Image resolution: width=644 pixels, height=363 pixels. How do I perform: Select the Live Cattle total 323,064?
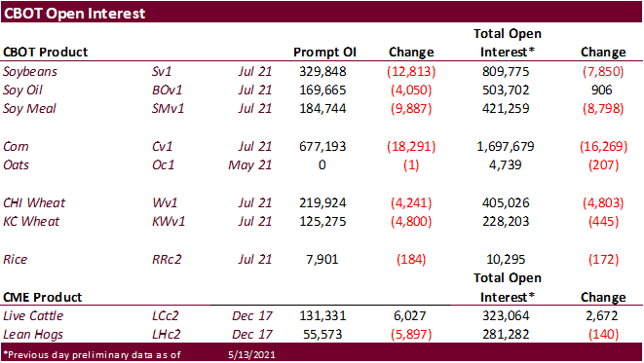506,316
